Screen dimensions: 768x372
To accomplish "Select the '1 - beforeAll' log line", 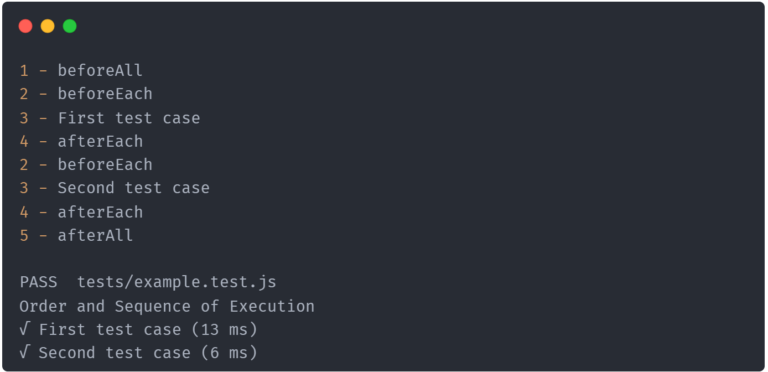I will [81, 70].
